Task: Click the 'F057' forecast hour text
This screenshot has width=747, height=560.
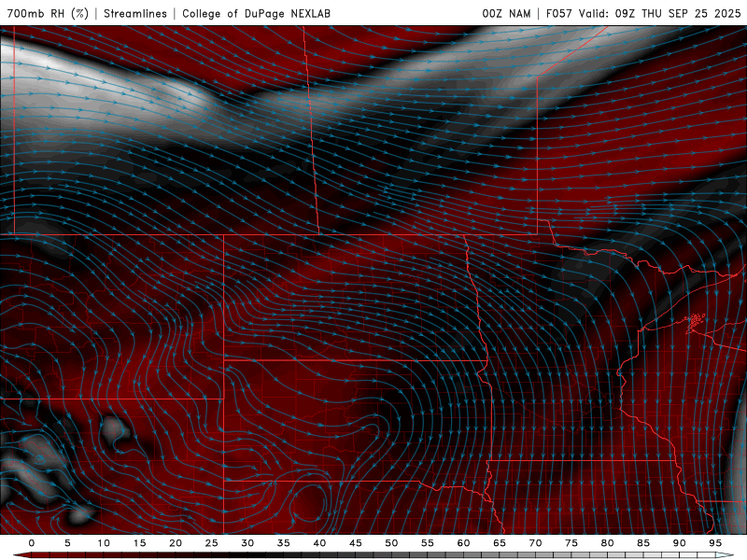Action: pyautogui.click(x=558, y=13)
